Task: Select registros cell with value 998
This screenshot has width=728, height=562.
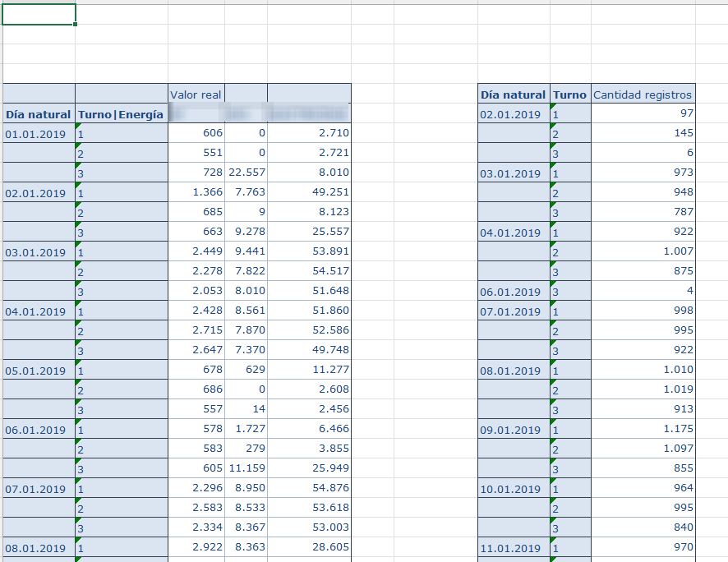Action: [643, 310]
